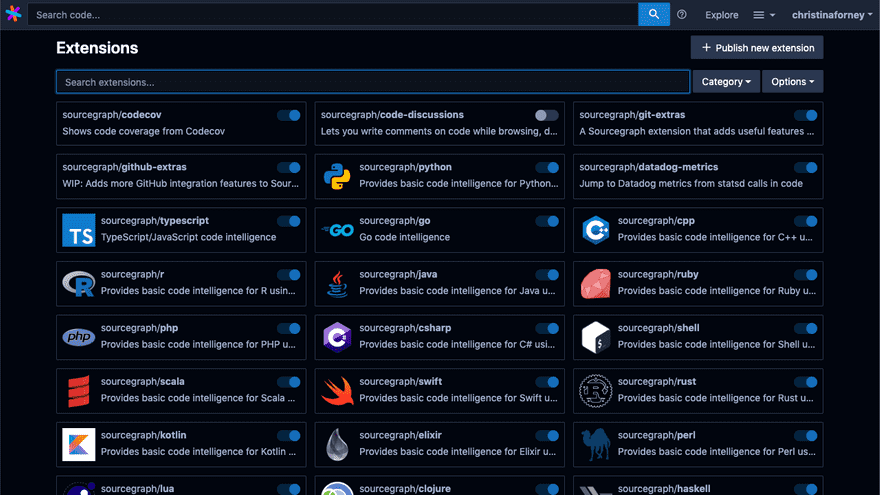Disable the sourcegraph/shell toggle
This screenshot has width=880, height=495.
pyautogui.click(x=805, y=328)
